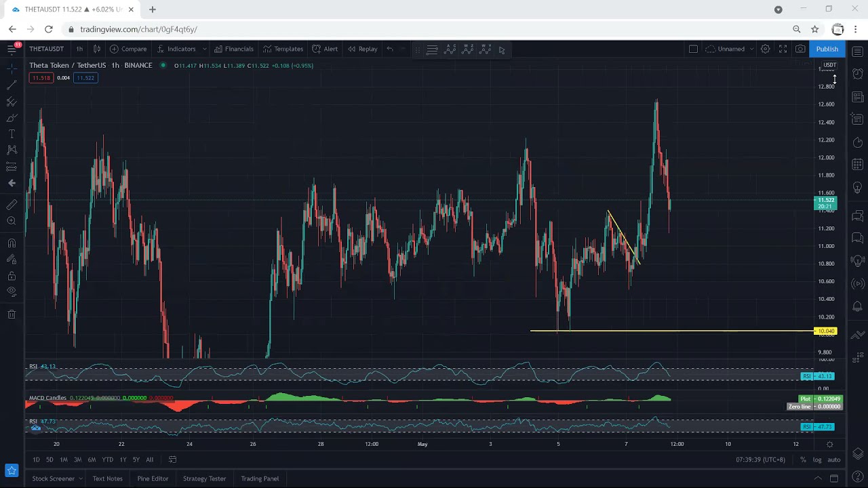Image resolution: width=868 pixels, height=488 pixels.
Task: Select the 1Y time range
Action: pyautogui.click(x=123, y=460)
